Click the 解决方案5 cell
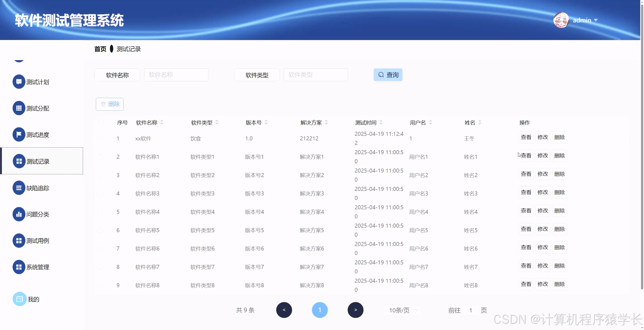 pos(312,230)
